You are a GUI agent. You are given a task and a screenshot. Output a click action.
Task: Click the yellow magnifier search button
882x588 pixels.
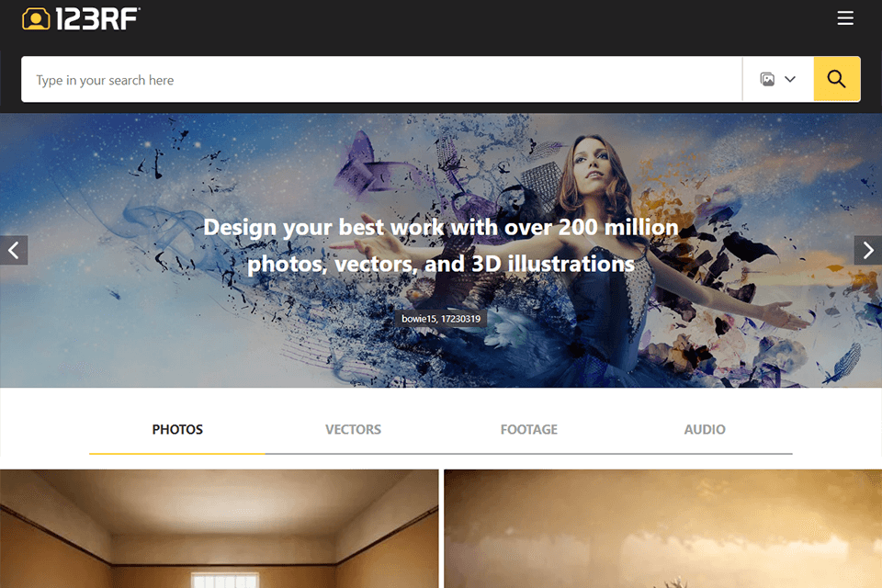836,79
